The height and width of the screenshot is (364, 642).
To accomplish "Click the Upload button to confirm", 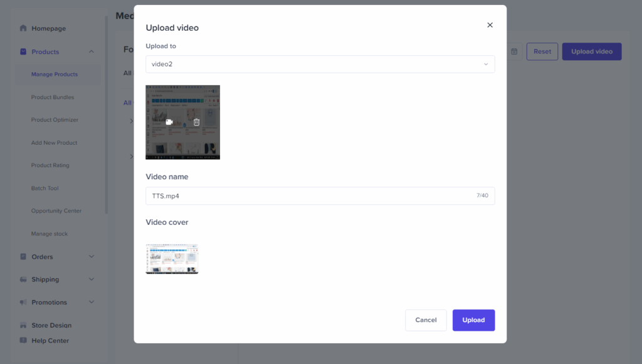I will pyautogui.click(x=473, y=320).
